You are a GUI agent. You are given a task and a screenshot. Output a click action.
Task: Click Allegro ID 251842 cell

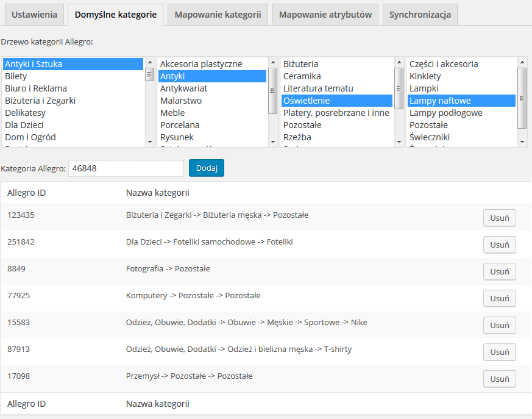pyautogui.click(x=21, y=242)
